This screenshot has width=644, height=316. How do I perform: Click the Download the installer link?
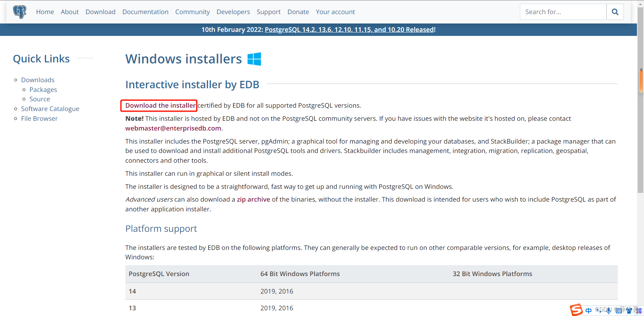click(160, 105)
